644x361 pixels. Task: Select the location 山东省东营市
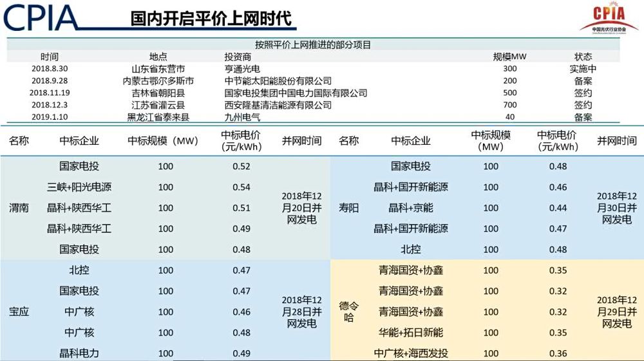click(x=158, y=69)
